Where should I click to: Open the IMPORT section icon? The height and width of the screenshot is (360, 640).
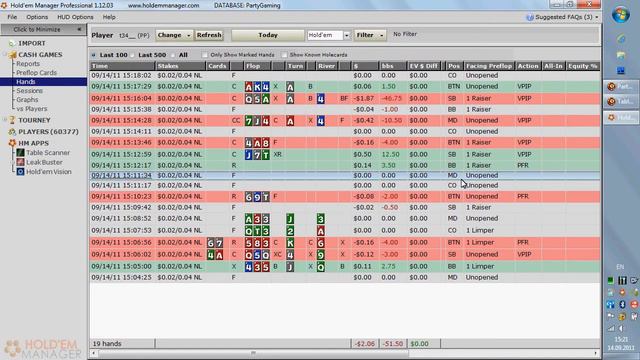12,43
